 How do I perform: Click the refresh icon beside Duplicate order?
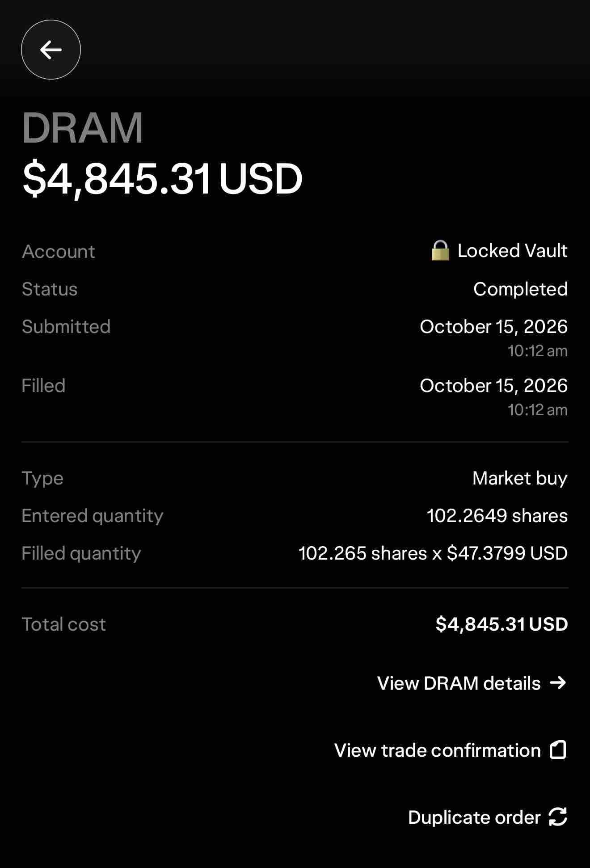coord(558,817)
